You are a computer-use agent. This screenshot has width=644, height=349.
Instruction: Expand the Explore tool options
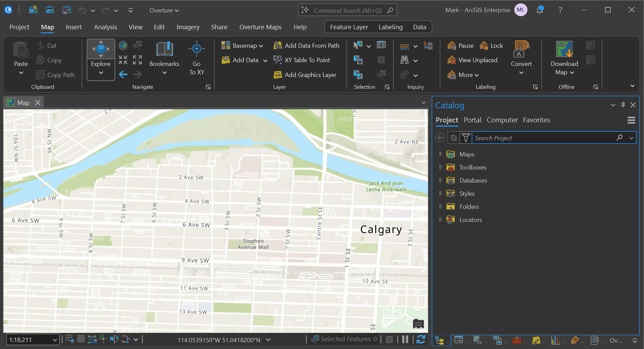(x=101, y=72)
